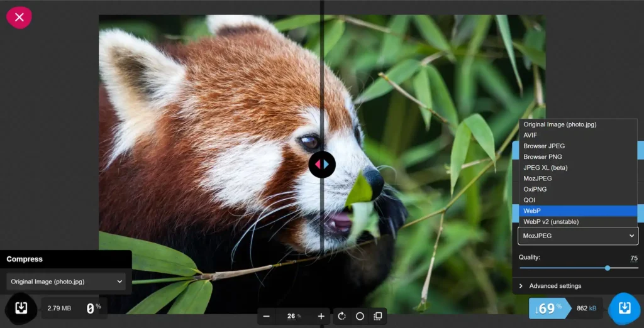Image resolution: width=644 pixels, height=328 pixels.
Task: Choose AVIF from the format list
Action: point(578,135)
